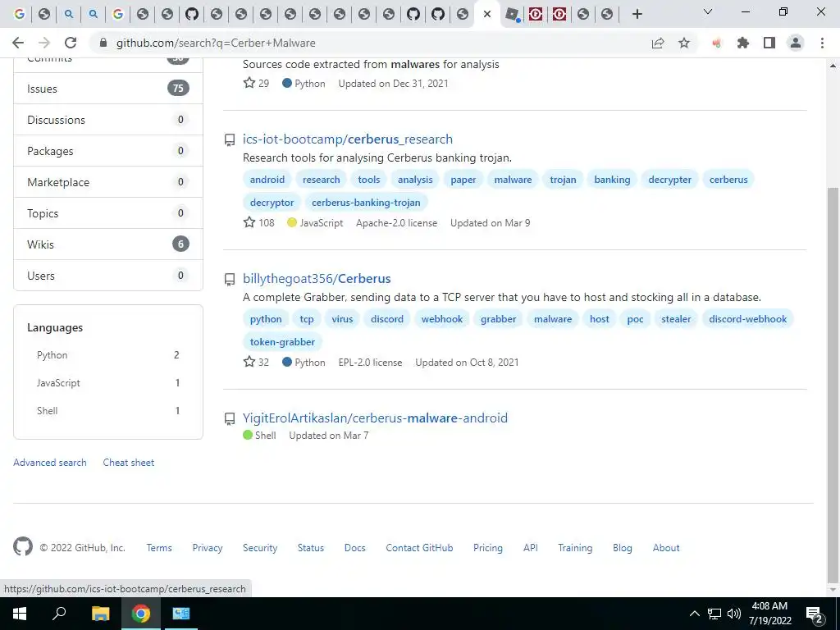Open the Windows Start menu
This screenshot has height=630, width=840.
pos(20,614)
